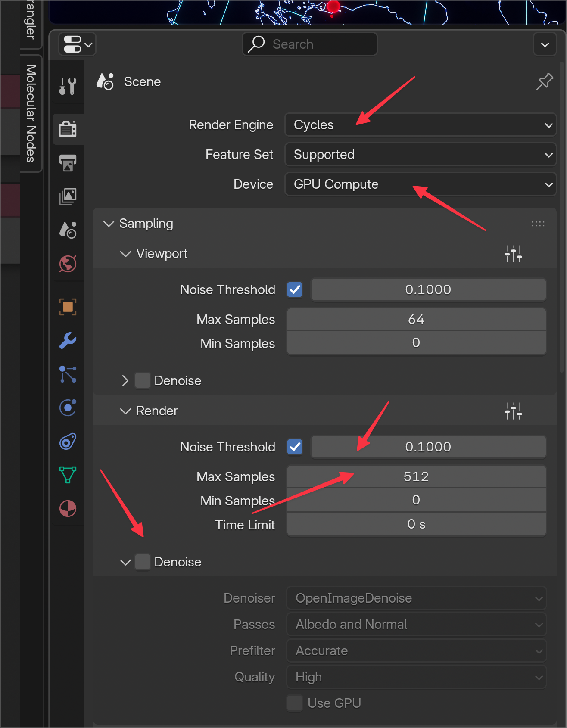Screen dimensions: 567x728
Task: Open the Material properties tab
Action: click(68, 508)
